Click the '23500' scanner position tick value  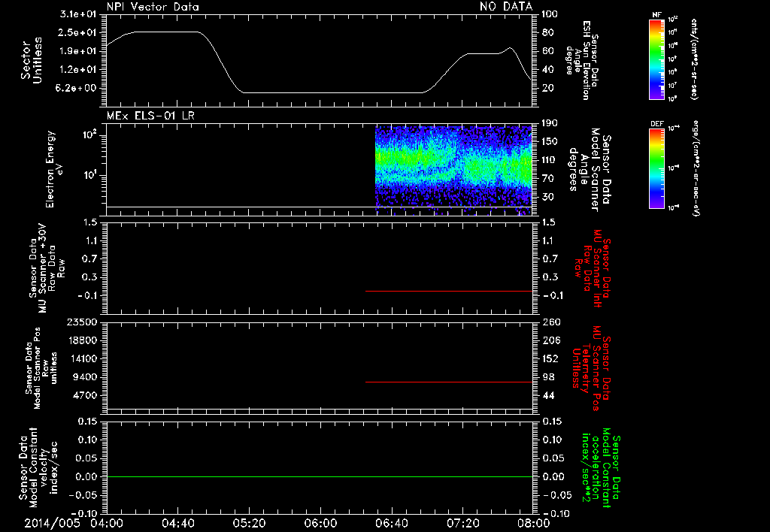[x=81, y=322]
